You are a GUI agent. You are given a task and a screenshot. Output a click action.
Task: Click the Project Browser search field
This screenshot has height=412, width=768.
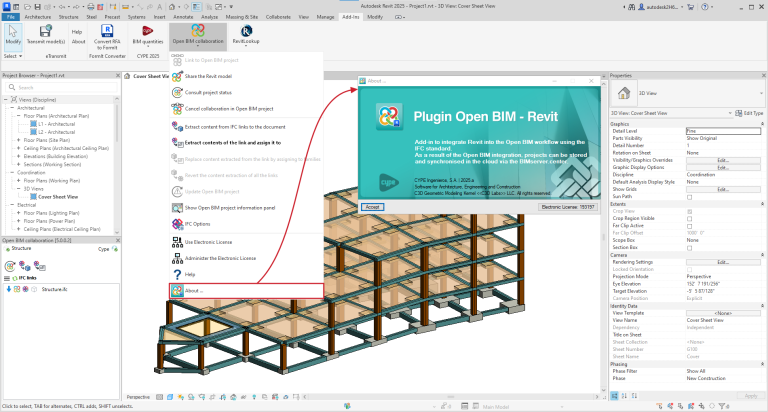(x=62, y=87)
